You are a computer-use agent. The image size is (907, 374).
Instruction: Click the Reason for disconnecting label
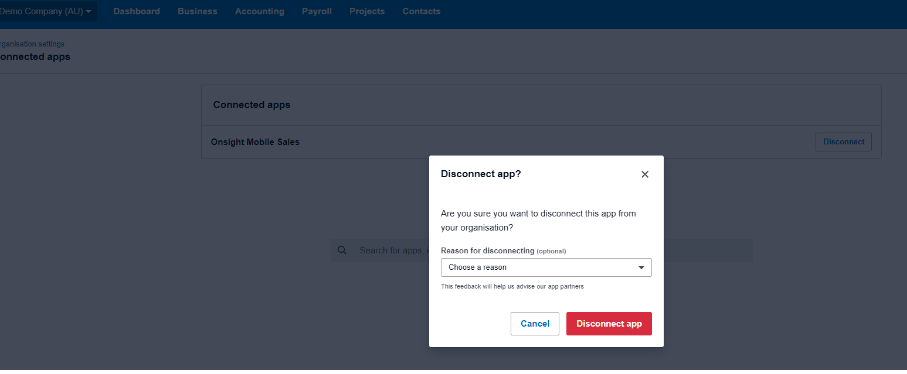pyautogui.click(x=487, y=250)
